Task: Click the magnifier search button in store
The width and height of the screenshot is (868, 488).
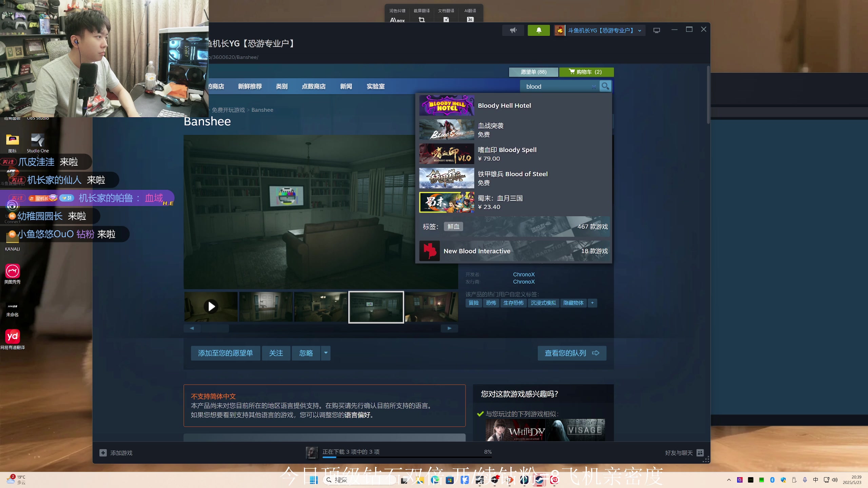Action: [x=605, y=86]
